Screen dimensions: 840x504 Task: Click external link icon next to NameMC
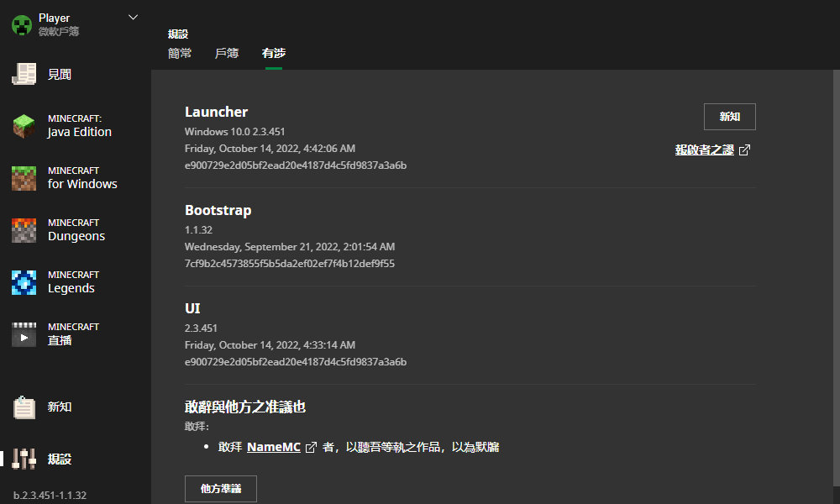(x=311, y=447)
